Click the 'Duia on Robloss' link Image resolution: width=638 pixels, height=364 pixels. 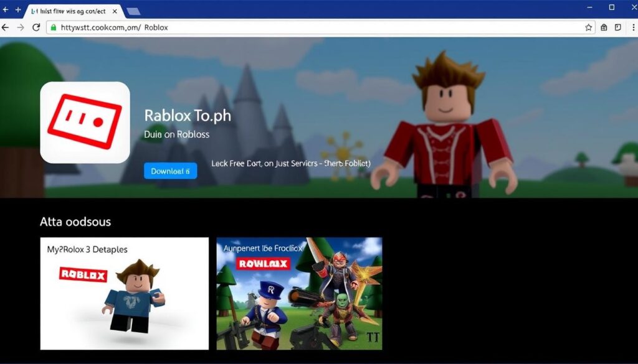click(177, 134)
